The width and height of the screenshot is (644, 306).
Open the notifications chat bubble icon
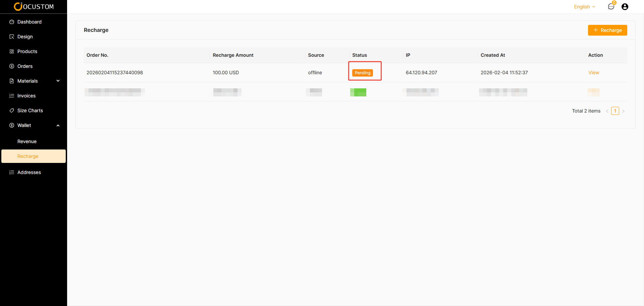click(x=611, y=7)
